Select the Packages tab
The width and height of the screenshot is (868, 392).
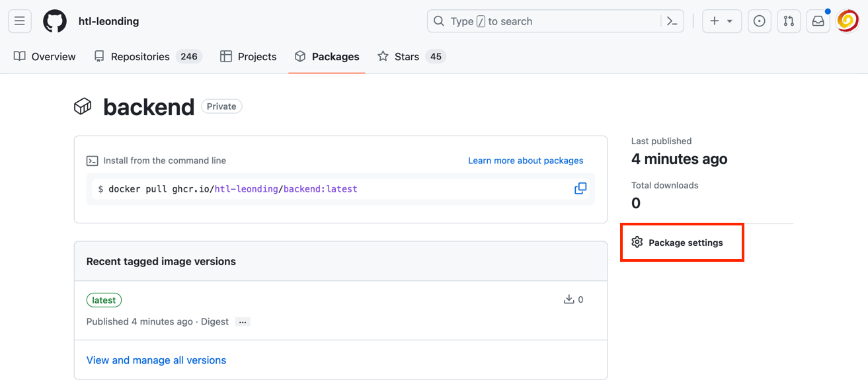coord(327,57)
